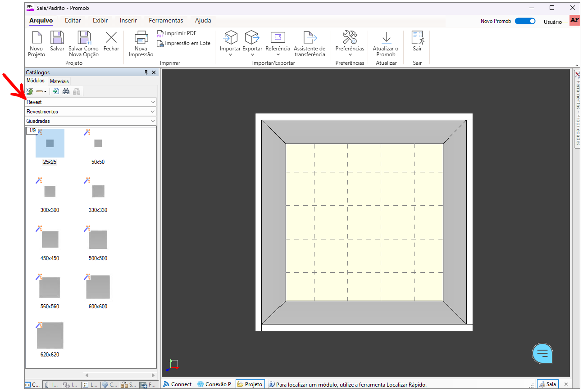Pin the Catálogos panel
The width and height of the screenshot is (583, 392).
coord(146,72)
